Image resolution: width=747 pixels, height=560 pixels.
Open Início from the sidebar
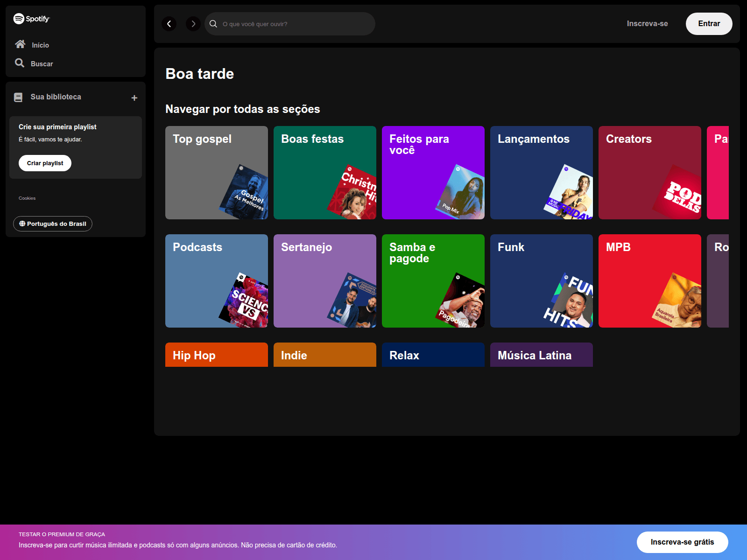tap(40, 45)
